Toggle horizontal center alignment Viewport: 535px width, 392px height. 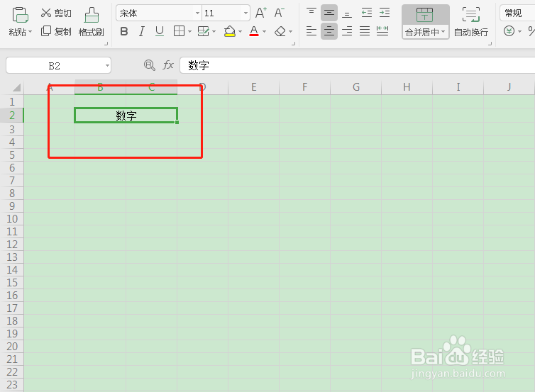pos(329,31)
